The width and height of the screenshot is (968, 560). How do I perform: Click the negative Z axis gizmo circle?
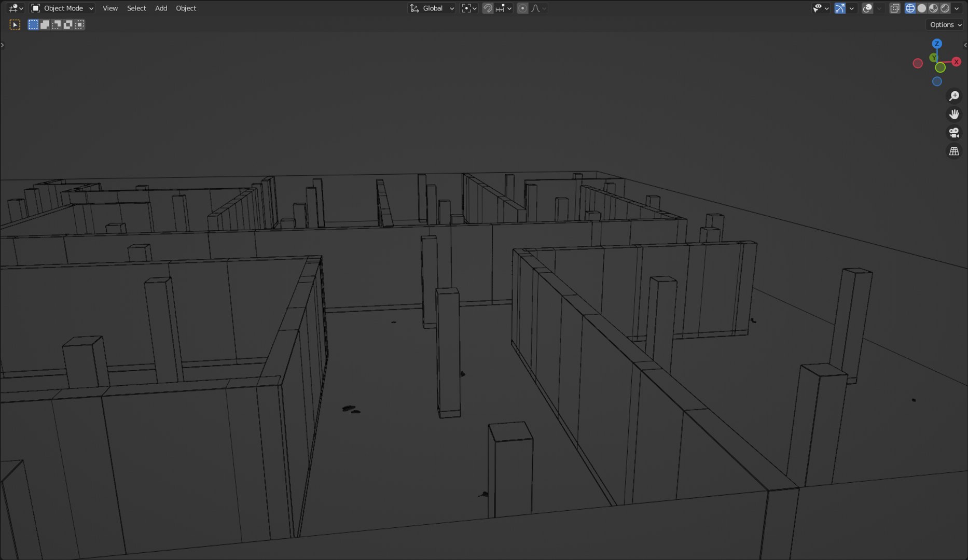click(x=937, y=81)
